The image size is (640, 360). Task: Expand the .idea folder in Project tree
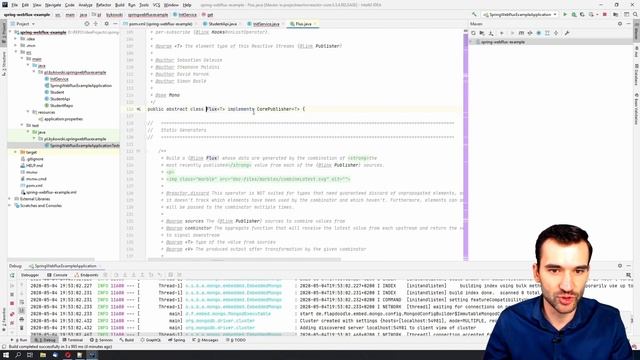pos(16,39)
